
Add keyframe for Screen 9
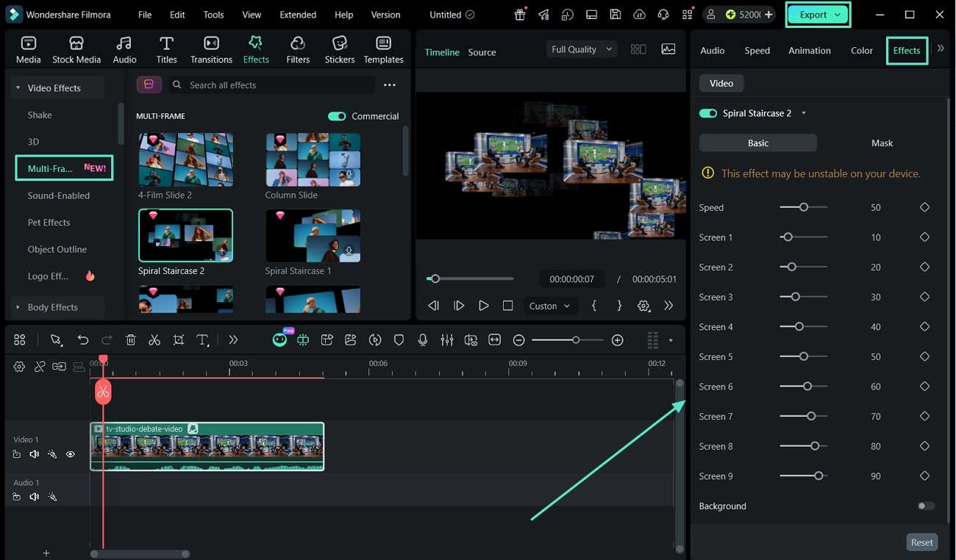(925, 476)
